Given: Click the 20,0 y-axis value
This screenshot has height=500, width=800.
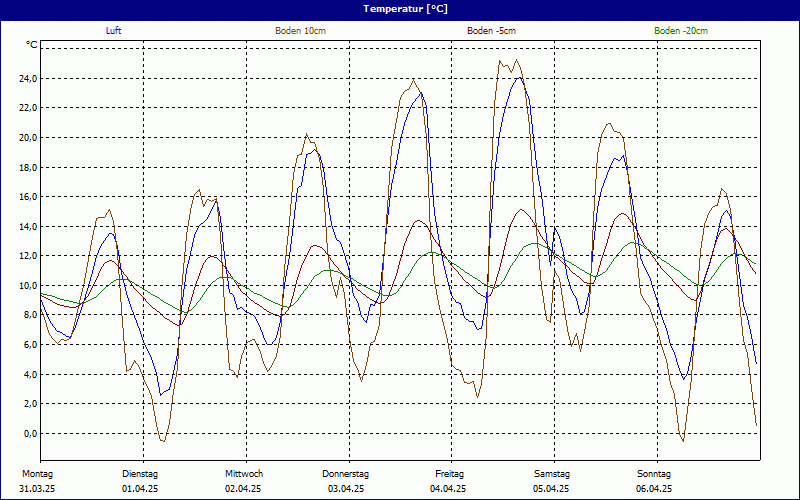Looking at the screenshot, I should coord(29,138).
